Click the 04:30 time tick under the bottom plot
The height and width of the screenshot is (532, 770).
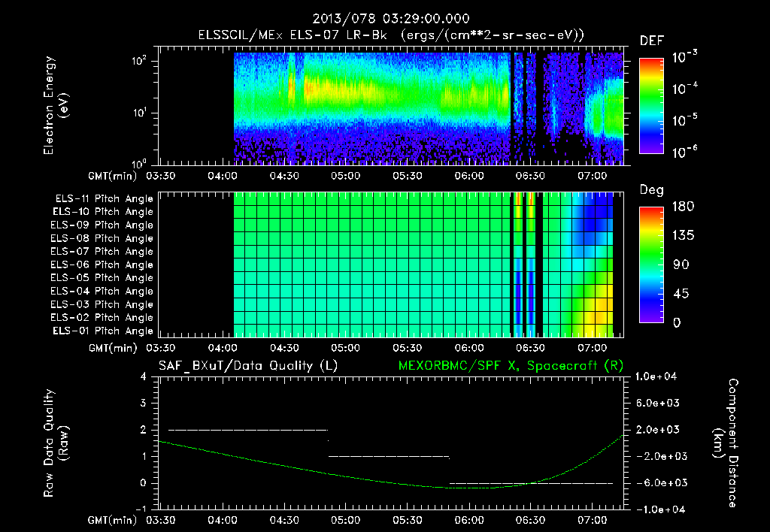[284, 520]
